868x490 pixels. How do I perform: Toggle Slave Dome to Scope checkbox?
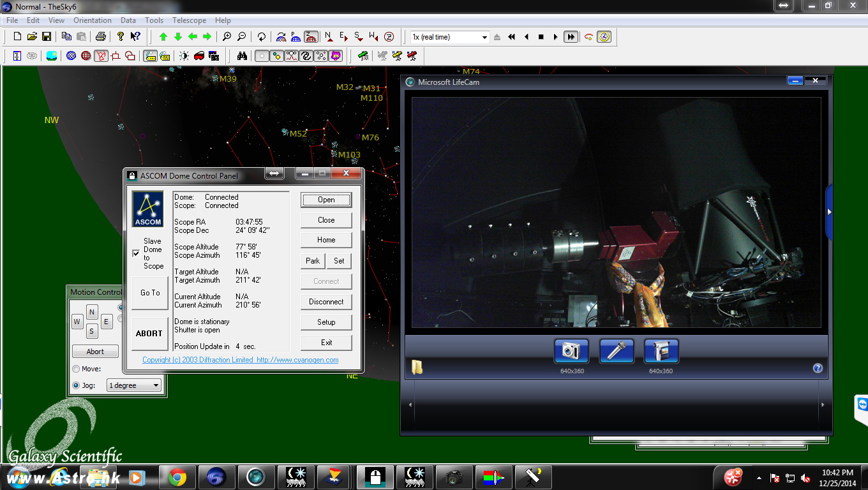coord(136,253)
